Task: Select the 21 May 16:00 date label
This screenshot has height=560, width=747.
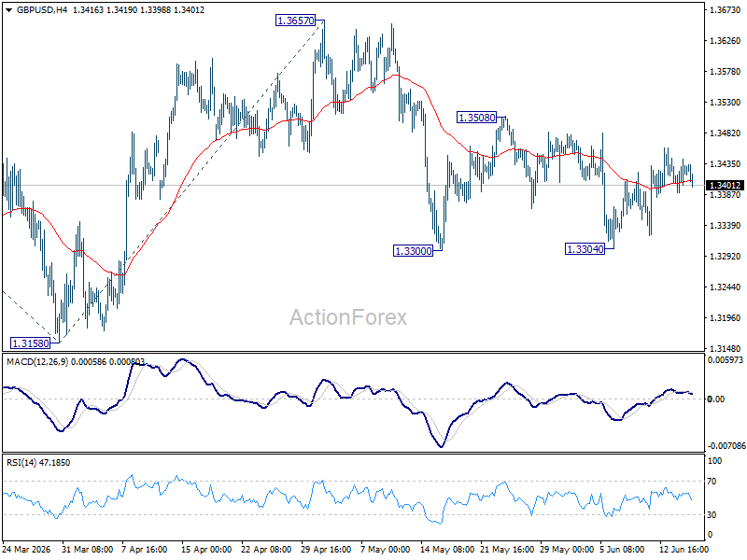Action: pos(506,549)
